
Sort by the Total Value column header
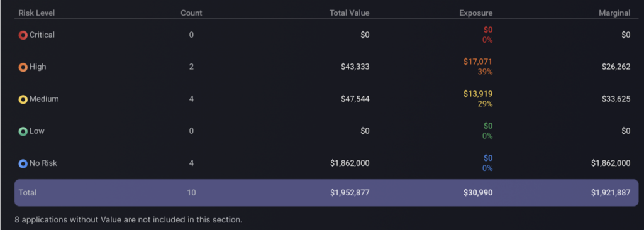[x=349, y=13]
